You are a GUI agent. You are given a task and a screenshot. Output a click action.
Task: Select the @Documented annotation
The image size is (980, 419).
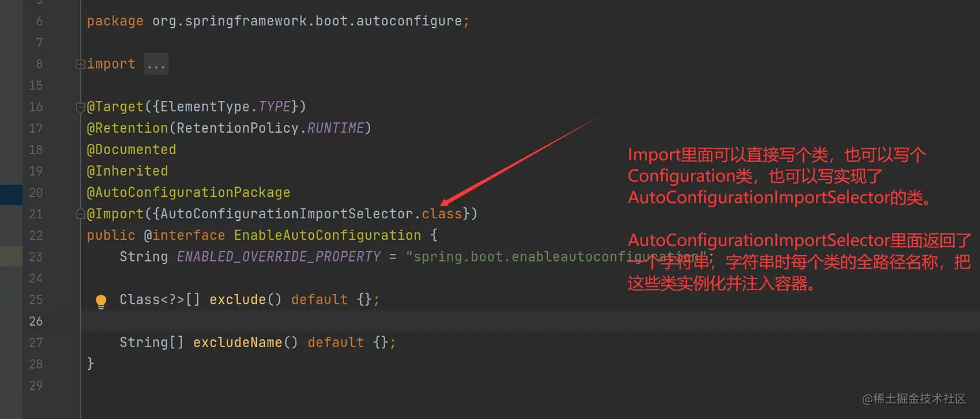coord(132,150)
